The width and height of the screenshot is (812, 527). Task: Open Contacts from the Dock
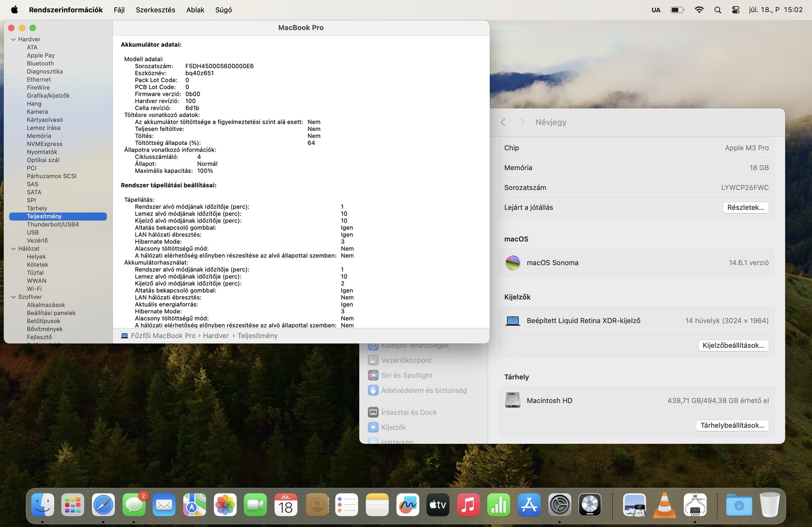click(x=317, y=504)
